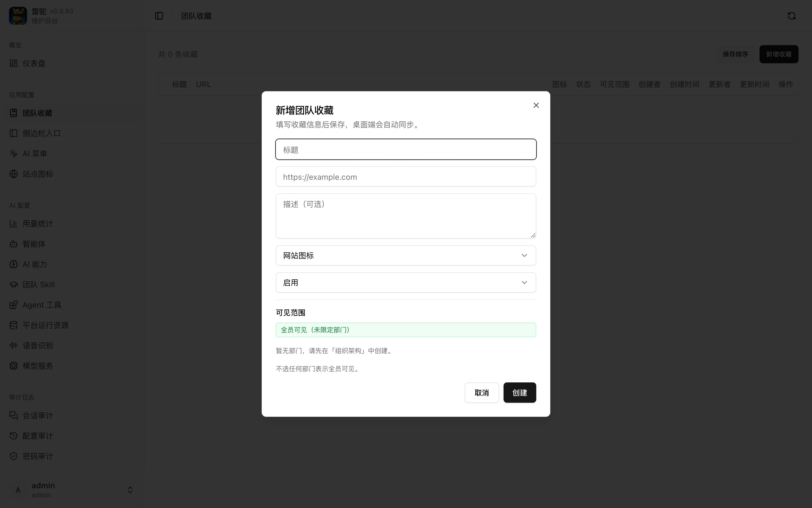Image resolution: width=812 pixels, height=508 pixels.
Task: Open 平台运行资源 menu item
Action: (x=72, y=325)
